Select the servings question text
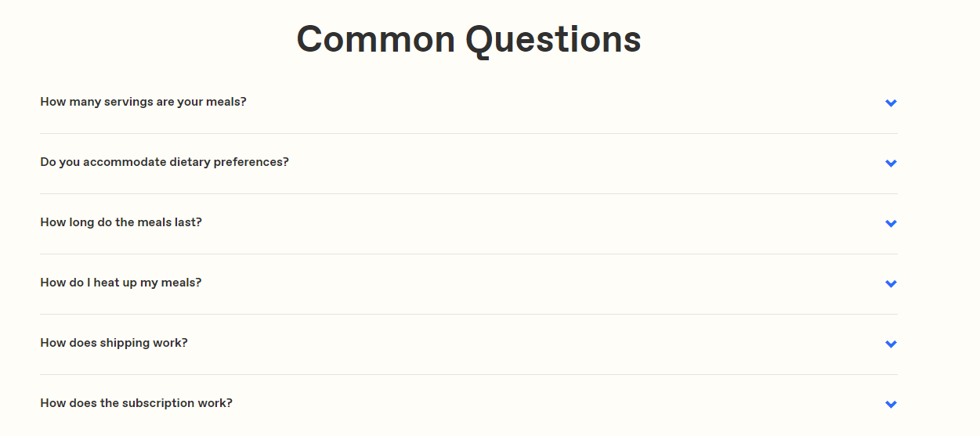The image size is (980, 436). 143,102
